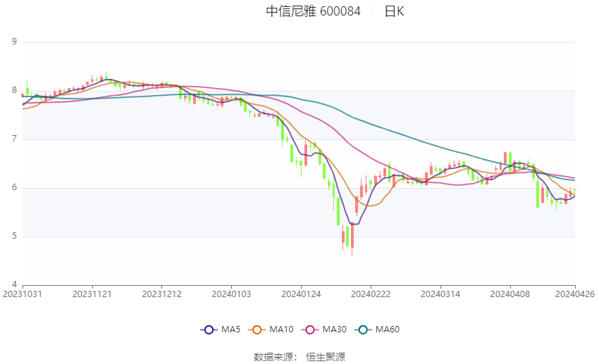The width and height of the screenshot is (599, 364).
Task: Click the y-axis value 5
Action: pos(15,236)
